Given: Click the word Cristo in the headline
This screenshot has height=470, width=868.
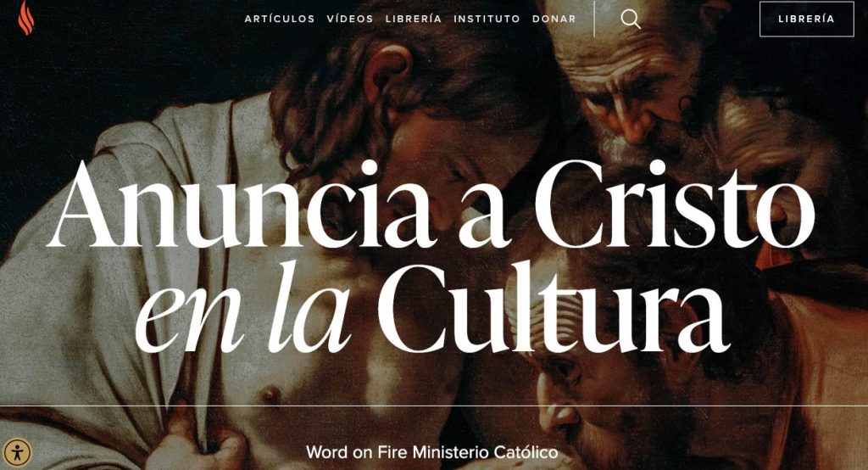Looking at the screenshot, I should pyautogui.click(x=674, y=204).
